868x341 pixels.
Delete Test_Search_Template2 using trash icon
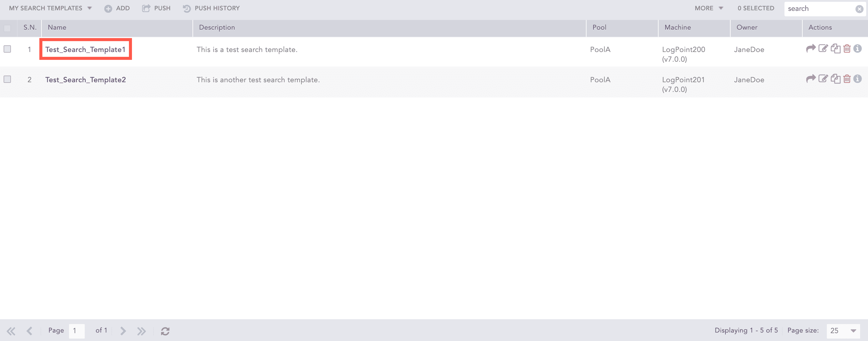847,79
